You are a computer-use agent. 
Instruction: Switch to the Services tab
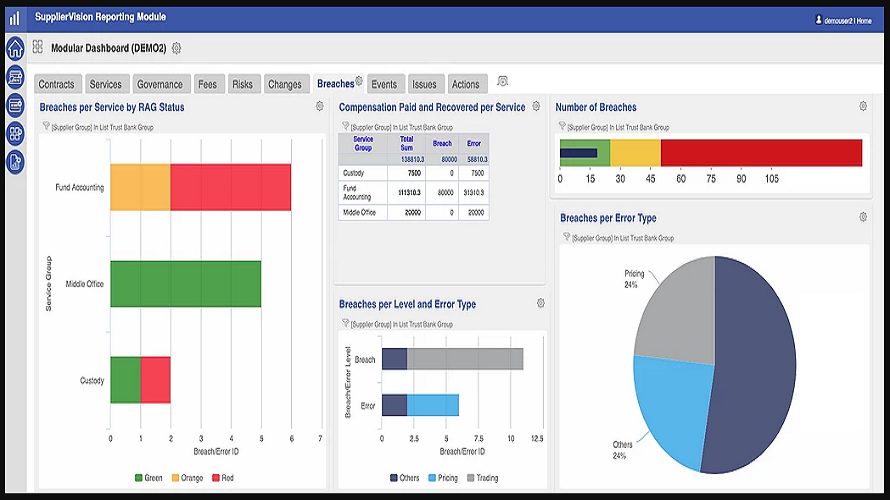[107, 84]
